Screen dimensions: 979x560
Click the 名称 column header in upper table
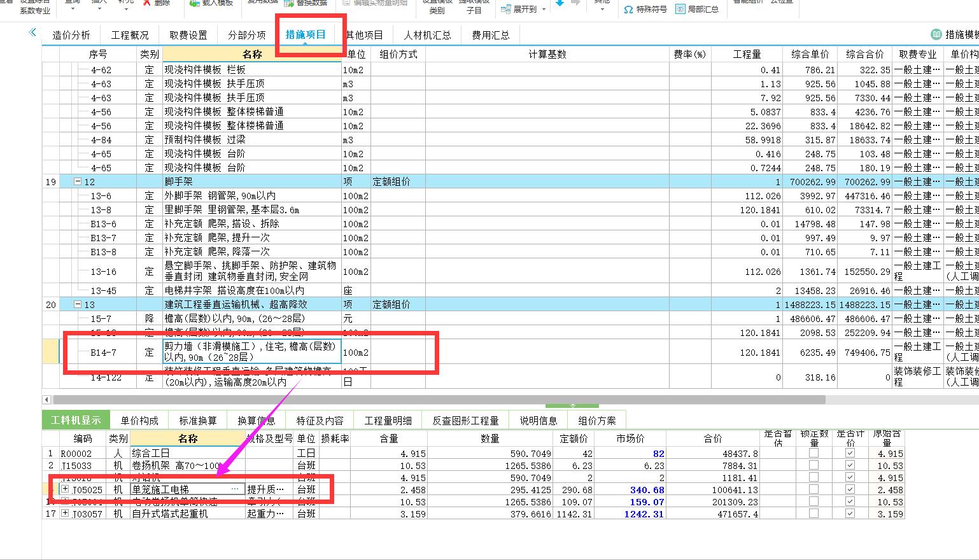[x=252, y=55]
